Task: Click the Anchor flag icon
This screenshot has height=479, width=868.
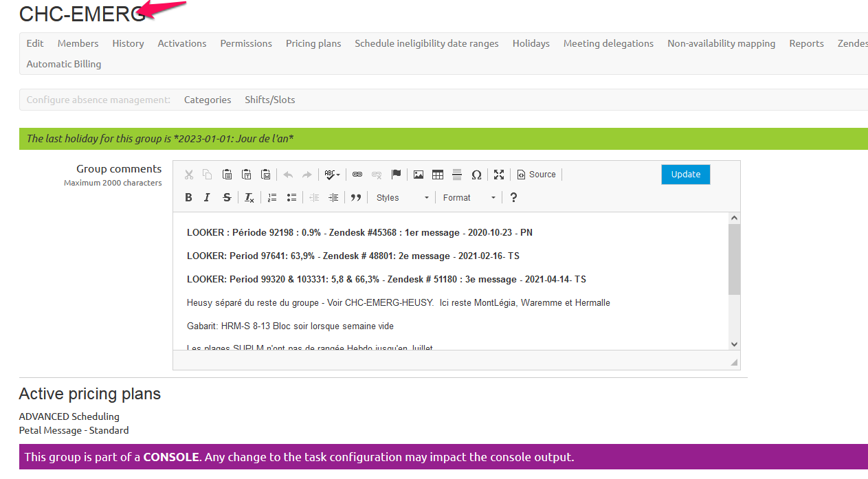Action: 397,175
